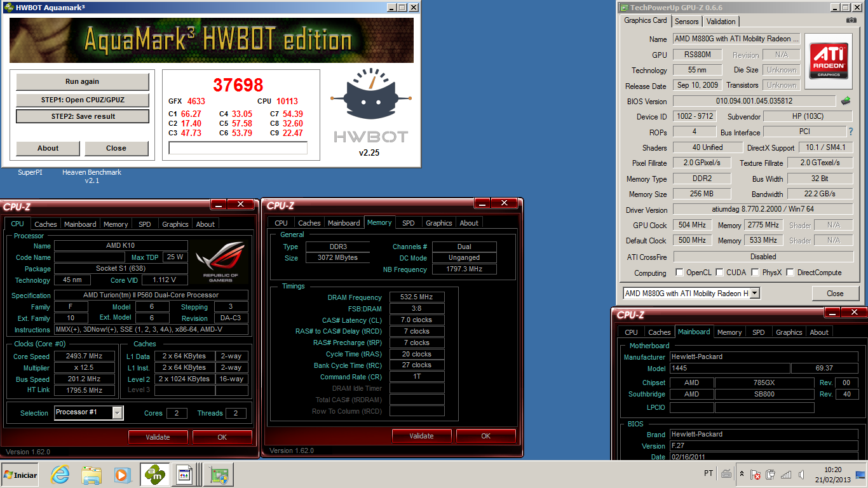This screenshot has width=868, height=488.
Task: Open Windows Explorer folder from taskbar
Action: click(x=92, y=475)
